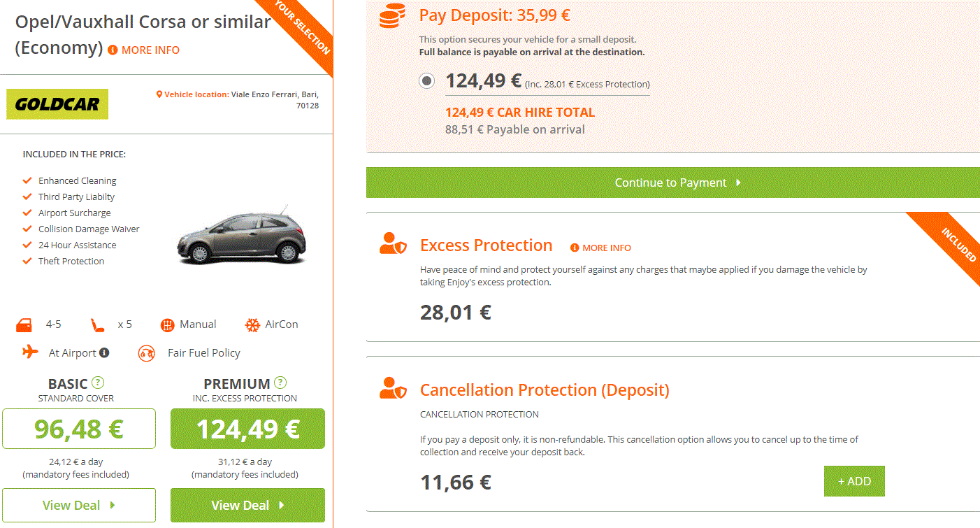Viewport: 980px width, 528px height.
Task: Open MORE INFO link next to Economy
Action: 144,50
